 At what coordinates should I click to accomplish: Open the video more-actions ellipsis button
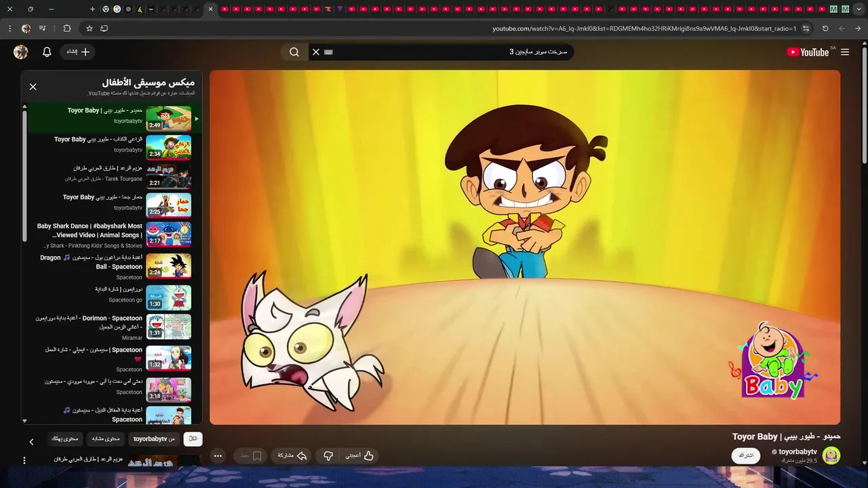click(218, 456)
